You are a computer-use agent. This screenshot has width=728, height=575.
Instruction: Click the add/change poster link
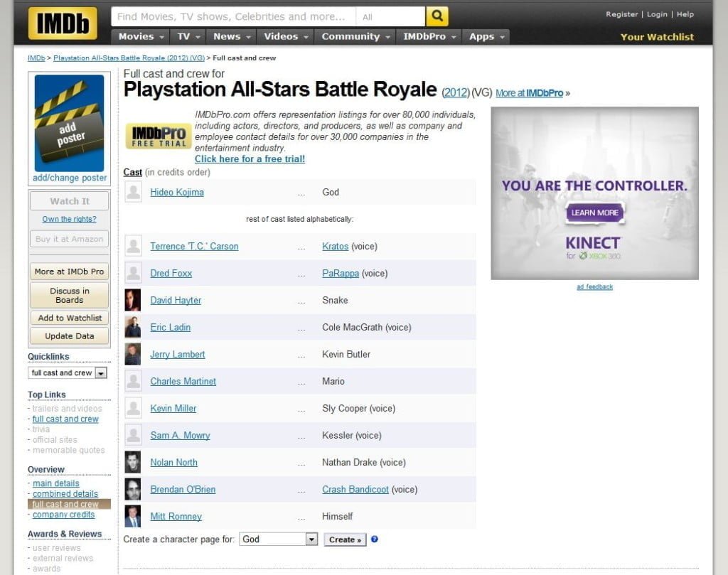pyautogui.click(x=70, y=178)
